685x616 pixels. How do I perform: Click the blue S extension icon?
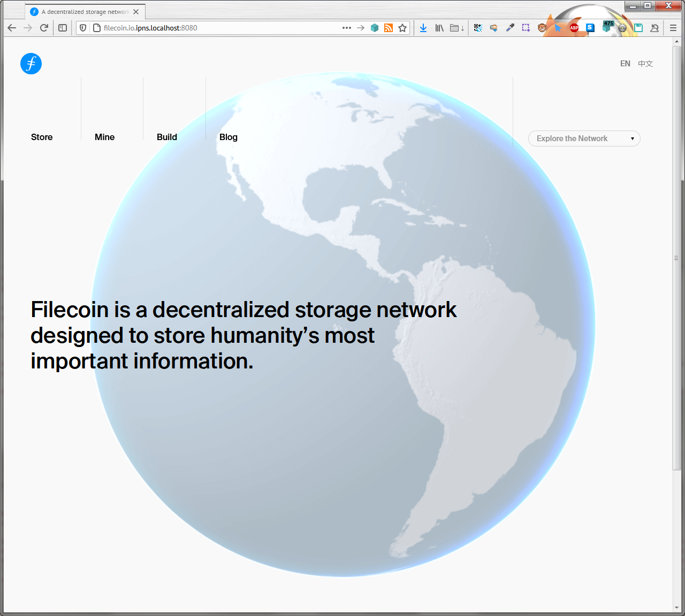pos(590,28)
